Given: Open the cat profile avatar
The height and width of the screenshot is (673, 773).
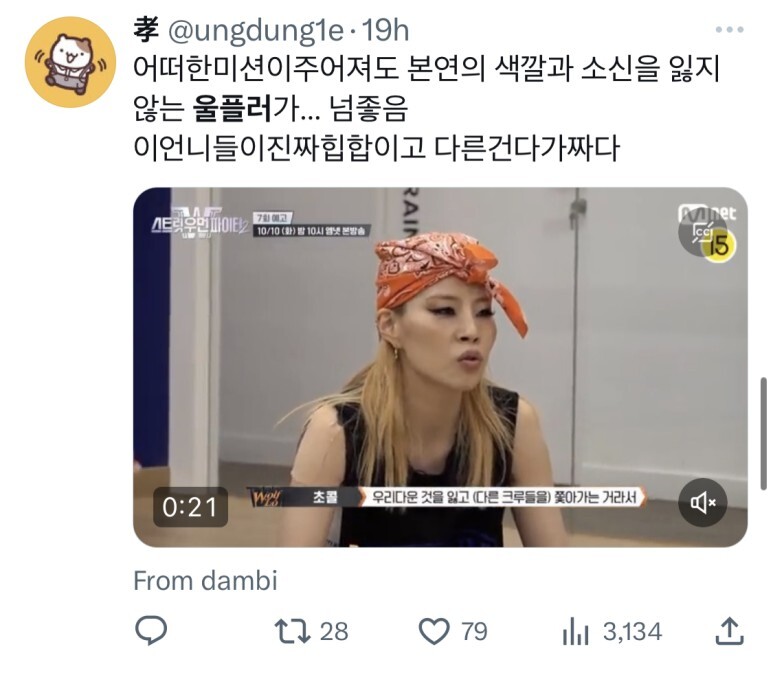Looking at the screenshot, I should pyautogui.click(x=70, y=62).
